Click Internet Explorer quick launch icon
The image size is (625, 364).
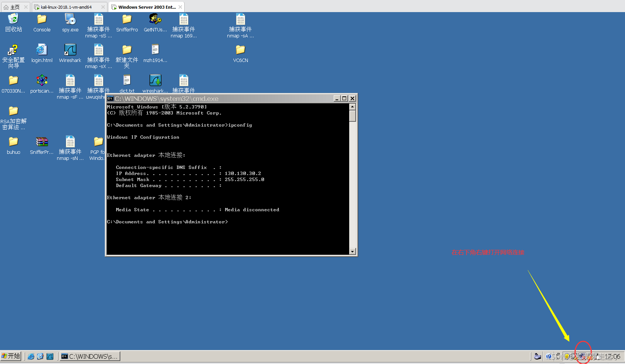31,356
